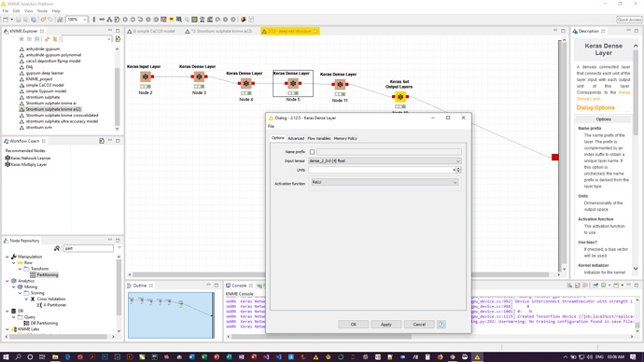Click the Outline overview thumbnail
The image size is (644, 362).
pos(172,315)
